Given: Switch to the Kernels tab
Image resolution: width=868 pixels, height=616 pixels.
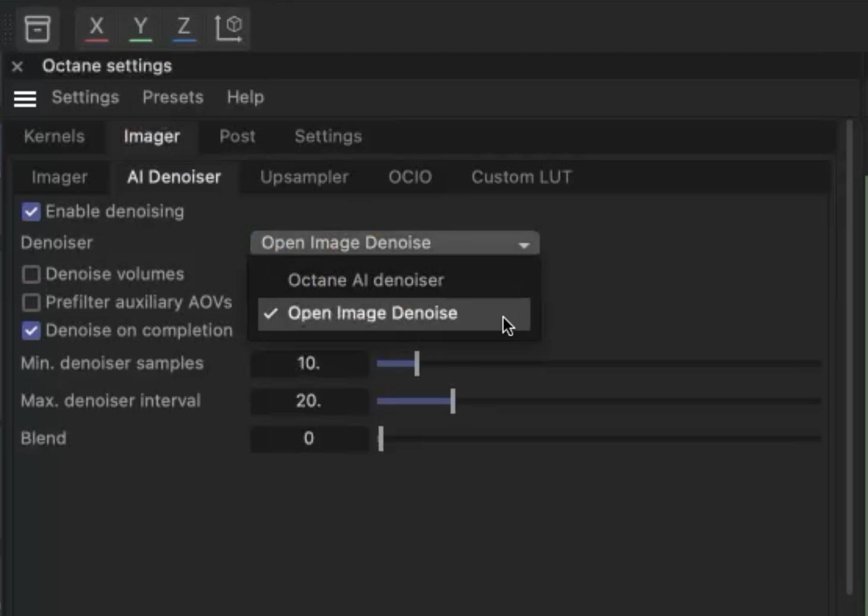Looking at the screenshot, I should point(54,137).
